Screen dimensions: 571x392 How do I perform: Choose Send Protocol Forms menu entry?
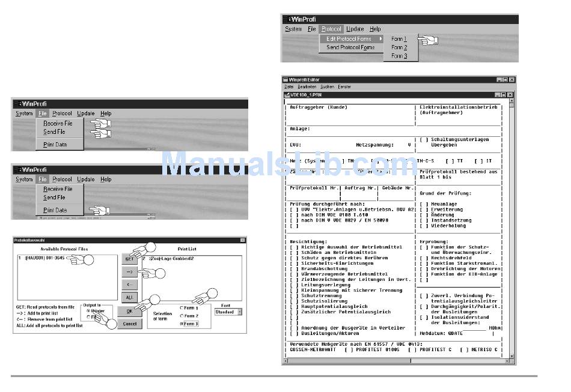tap(350, 47)
